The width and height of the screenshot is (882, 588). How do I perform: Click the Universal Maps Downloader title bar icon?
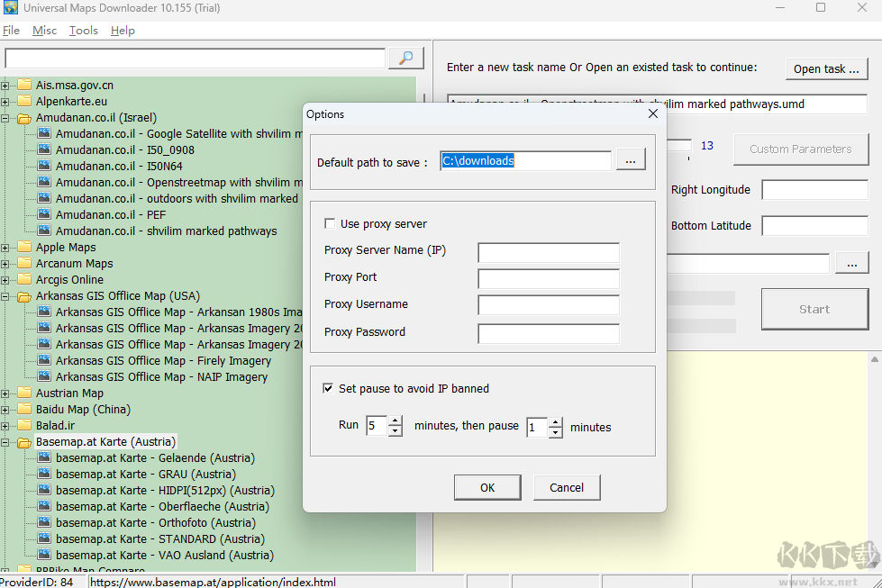pos(11,8)
